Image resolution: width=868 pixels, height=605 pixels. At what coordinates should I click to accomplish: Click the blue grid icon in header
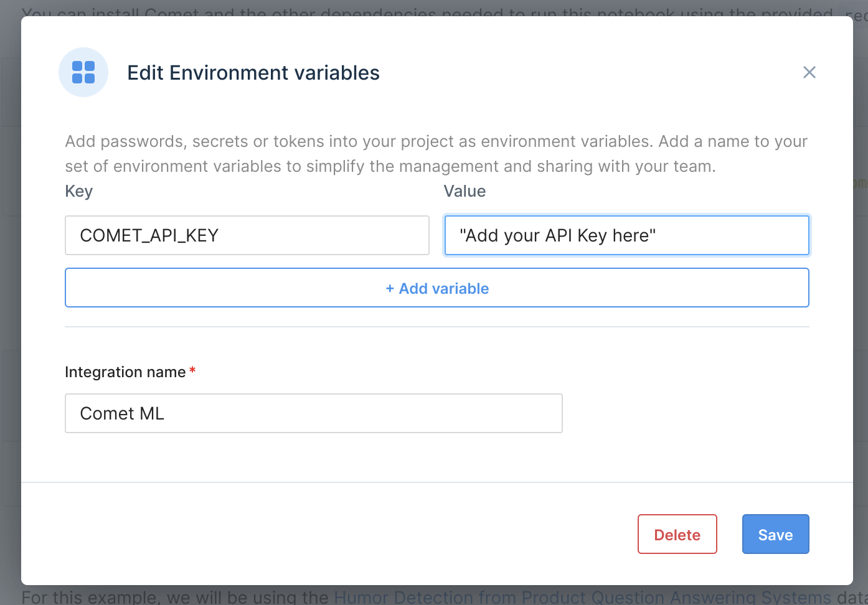coord(83,72)
